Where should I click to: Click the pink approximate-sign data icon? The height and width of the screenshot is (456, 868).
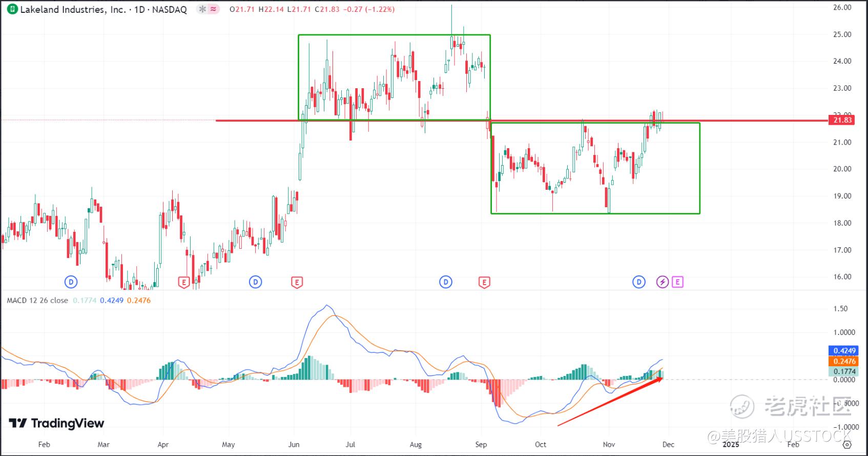(214, 9)
